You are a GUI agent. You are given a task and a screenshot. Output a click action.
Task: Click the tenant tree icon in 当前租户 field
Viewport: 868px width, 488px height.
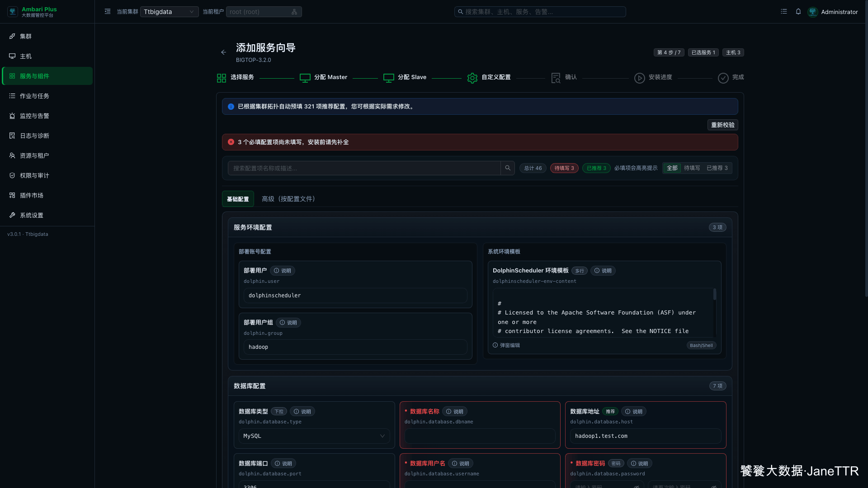[294, 12]
